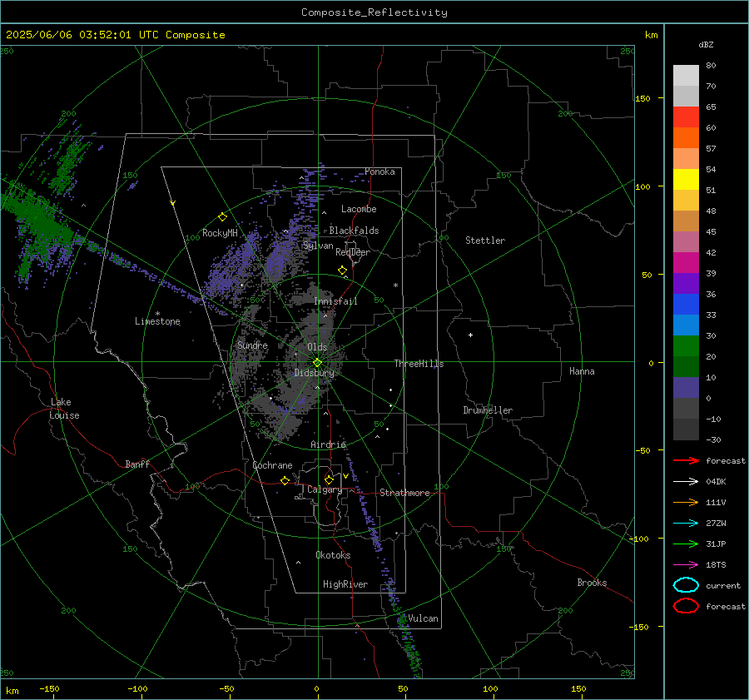Click the Sundre town label
749x700 pixels.
point(253,345)
